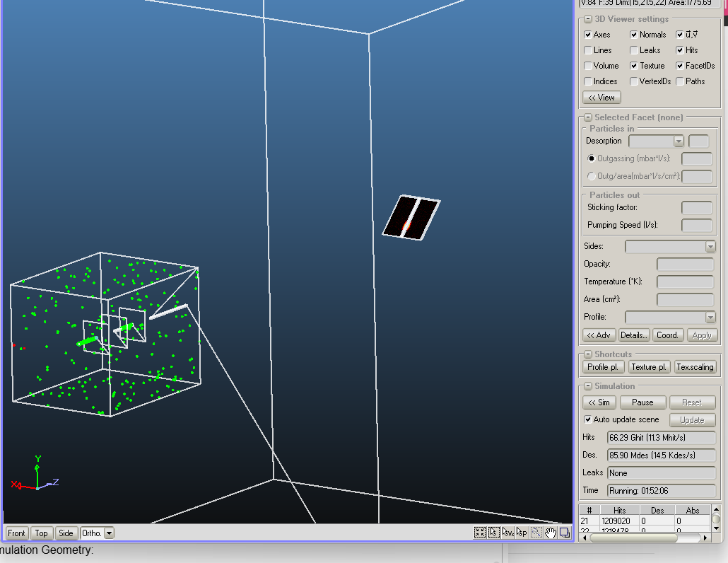Click the zoom-to-fit (autoscale) view icon
This screenshot has height=563, width=728.
480,533
